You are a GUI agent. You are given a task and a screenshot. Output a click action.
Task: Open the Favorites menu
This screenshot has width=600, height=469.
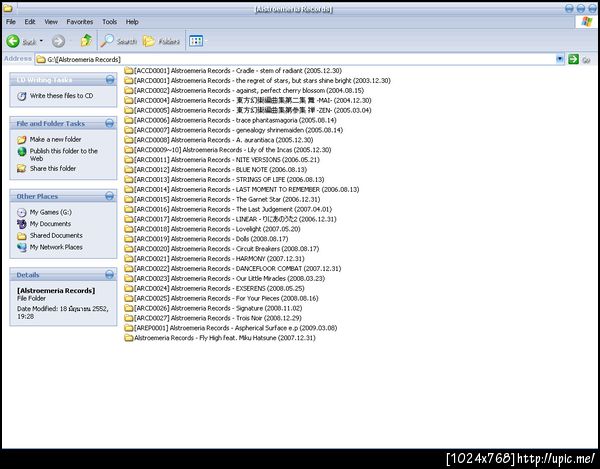click(80, 22)
